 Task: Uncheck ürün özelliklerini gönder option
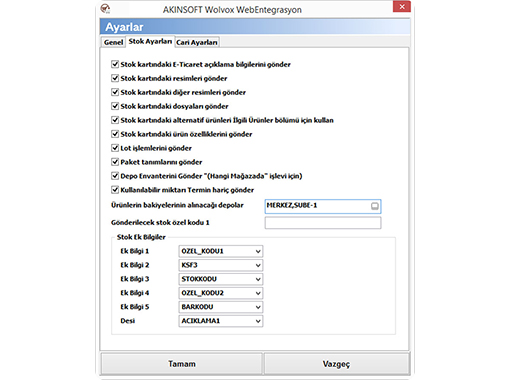(x=115, y=134)
